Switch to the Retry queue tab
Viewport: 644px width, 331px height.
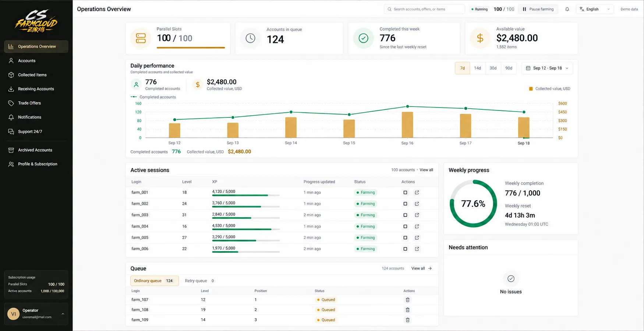pyautogui.click(x=199, y=281)
